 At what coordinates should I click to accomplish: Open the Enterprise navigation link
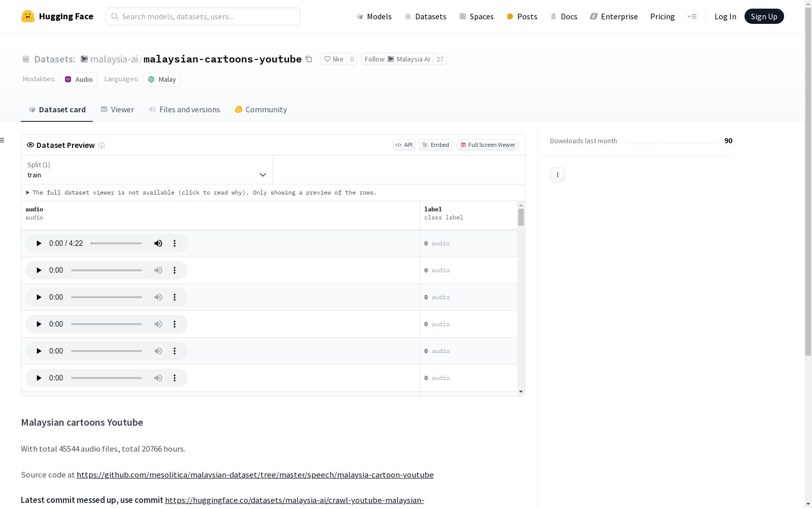pos(614,16)
